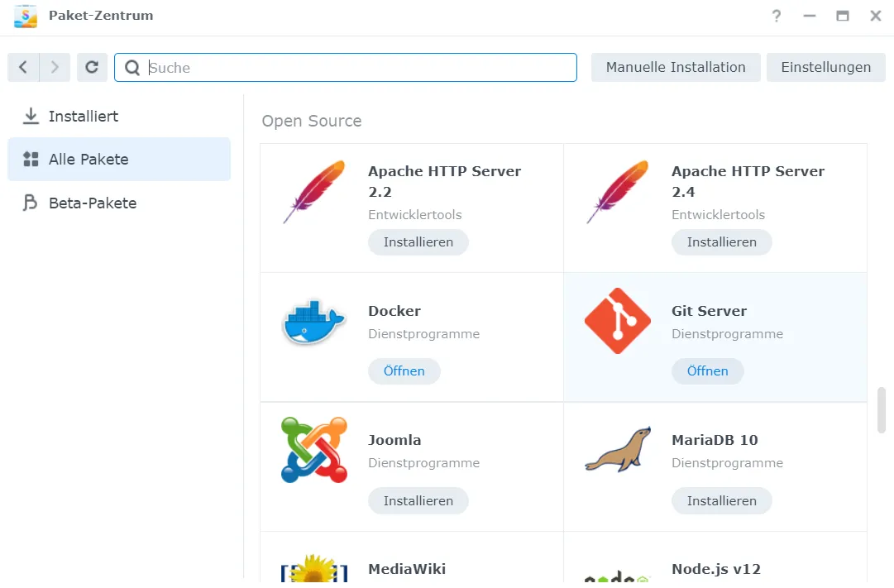Image resolution: width=894 pixels, height=588 pixels.
Task: Install Apache HTTP Server 2.4
Action: (x=722, y=242)
